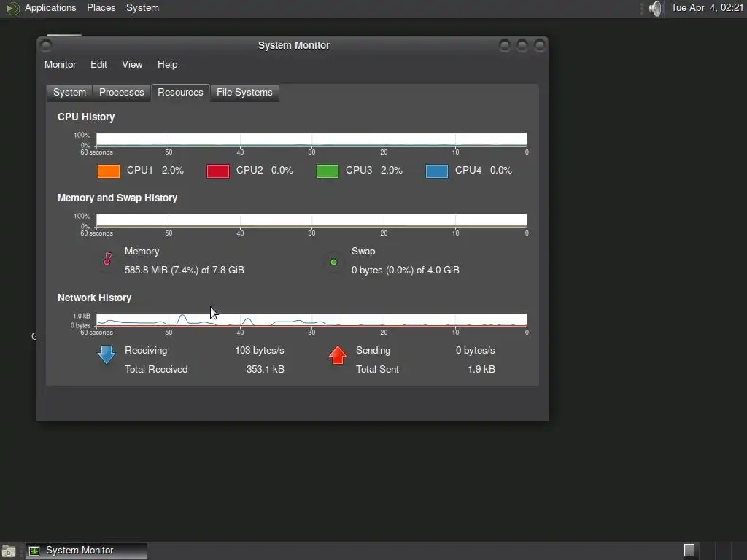Open the Memory color picker icon
The width and height of the screenshot is (747, 560).
click(x=108, y=259)
